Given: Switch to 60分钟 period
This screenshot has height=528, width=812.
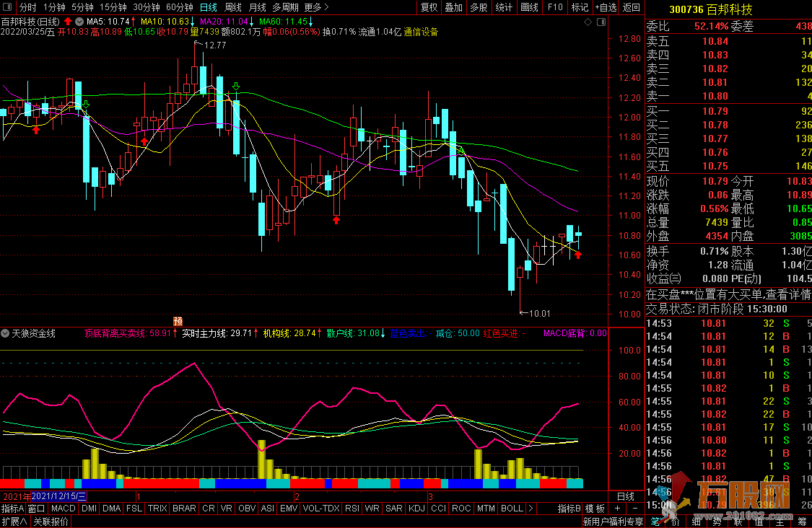Looking at the screenshot, I should [x=180, y=7].
